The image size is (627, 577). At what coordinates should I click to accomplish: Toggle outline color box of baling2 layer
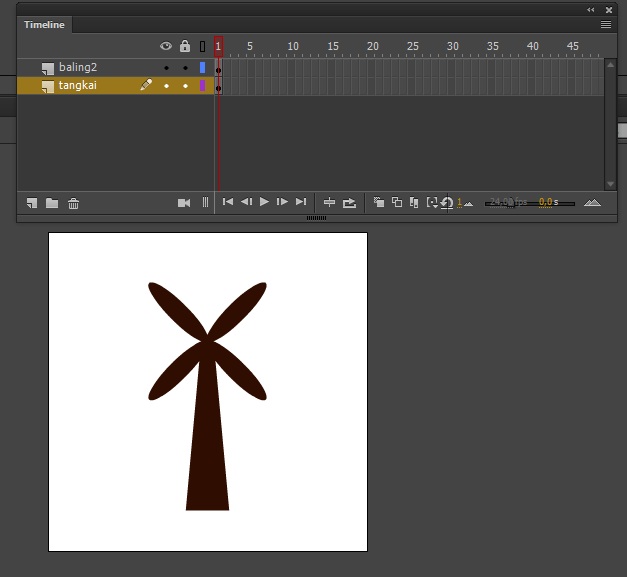point(202,68)
